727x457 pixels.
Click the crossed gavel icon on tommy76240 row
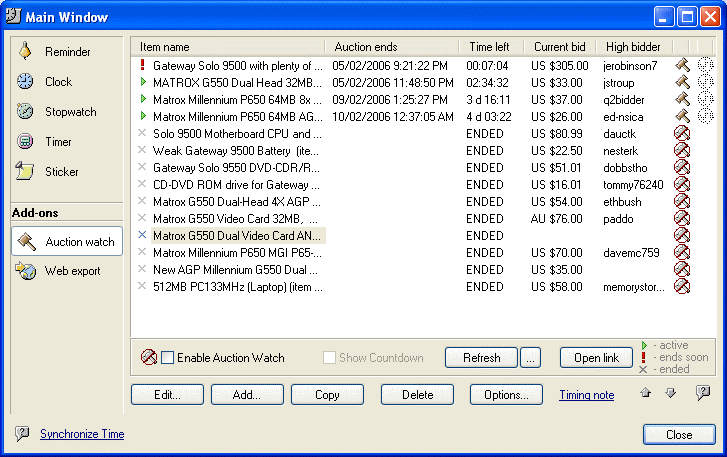(682, 184)
